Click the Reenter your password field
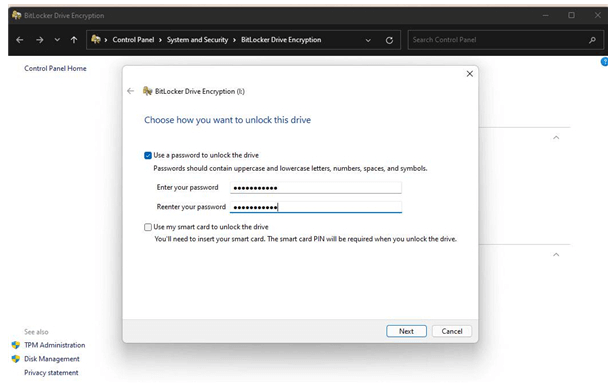This screenshot has width=612, height=383. 316,207
